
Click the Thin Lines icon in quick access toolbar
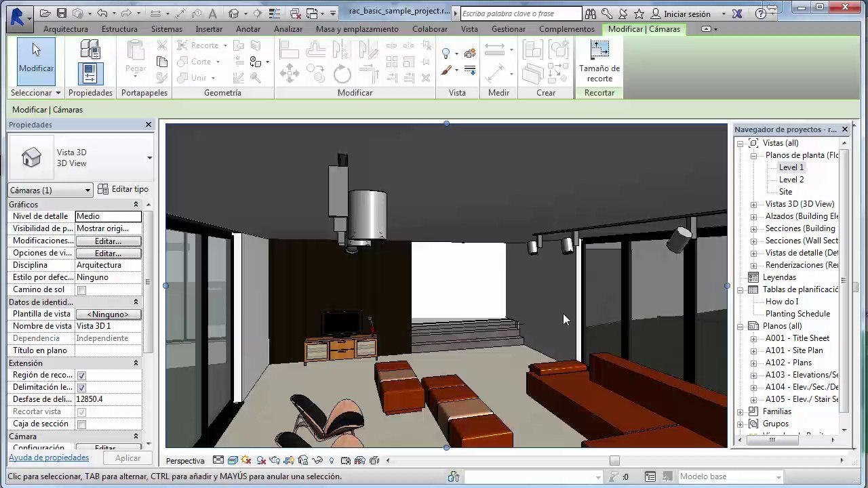pos(276,14)
